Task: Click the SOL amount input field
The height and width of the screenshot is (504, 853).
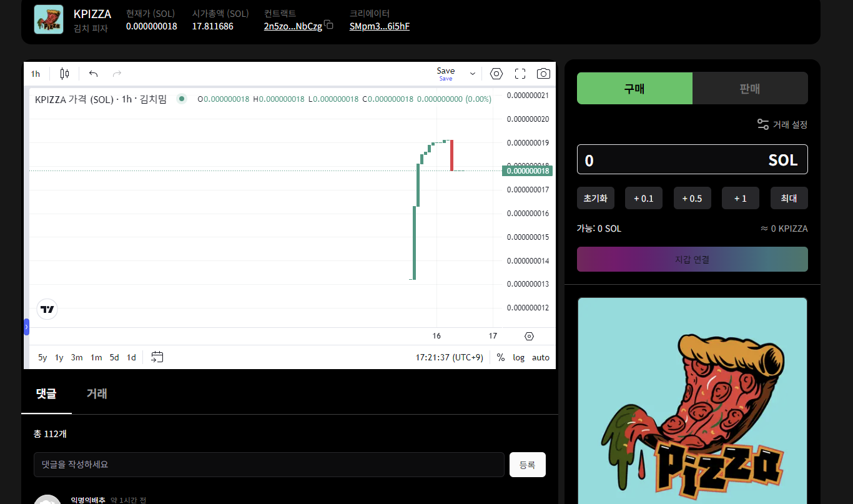Action: pos(693,160)
